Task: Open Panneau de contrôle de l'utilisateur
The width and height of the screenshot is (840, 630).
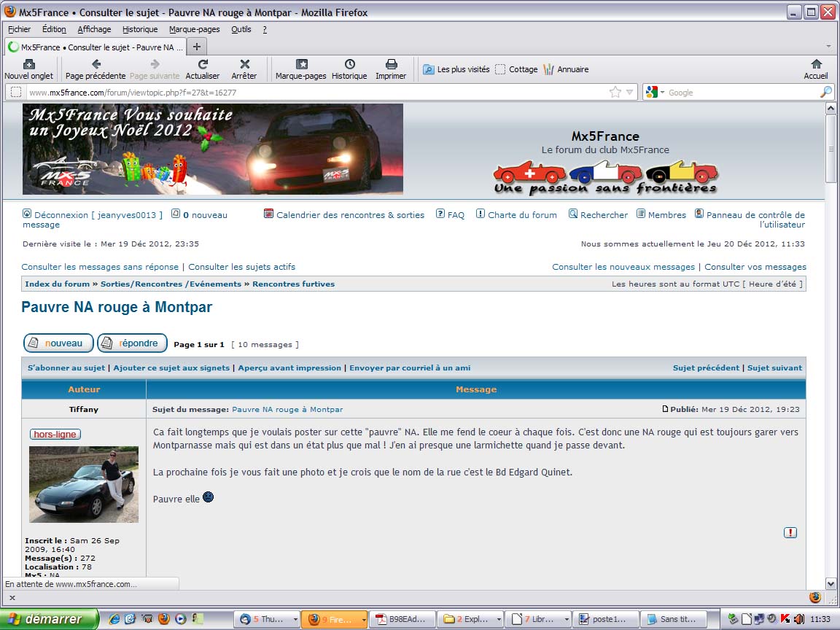Action: (755, 219)
